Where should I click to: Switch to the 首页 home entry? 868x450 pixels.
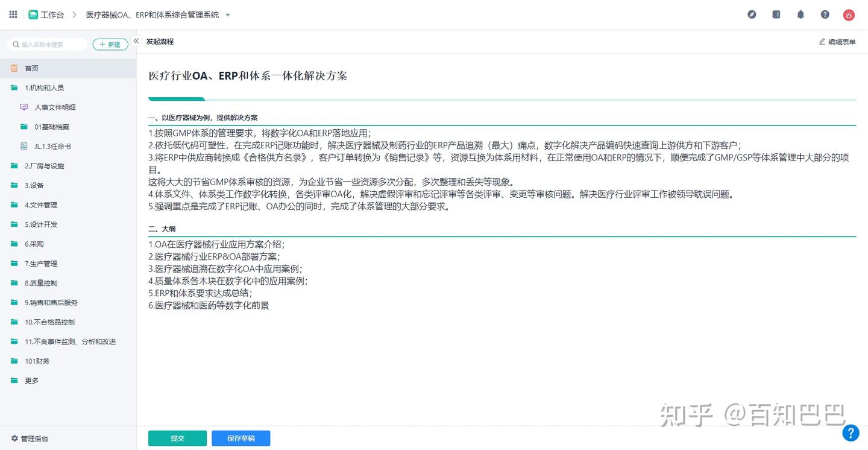pos(30,68)
